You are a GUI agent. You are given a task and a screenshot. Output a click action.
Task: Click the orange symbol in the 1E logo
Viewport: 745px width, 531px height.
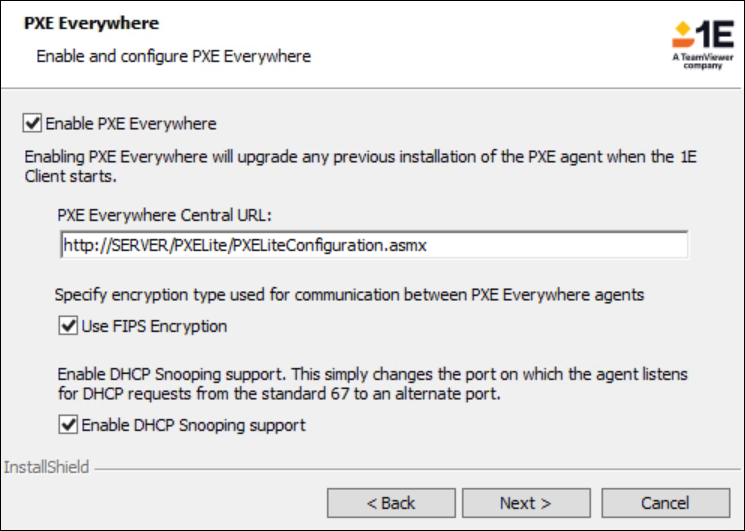point(683,33)
